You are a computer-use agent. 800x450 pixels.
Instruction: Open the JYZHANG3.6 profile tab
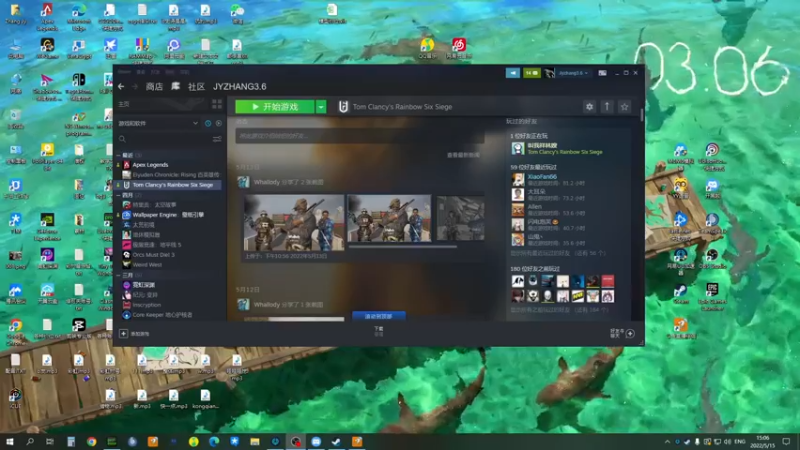239,87
